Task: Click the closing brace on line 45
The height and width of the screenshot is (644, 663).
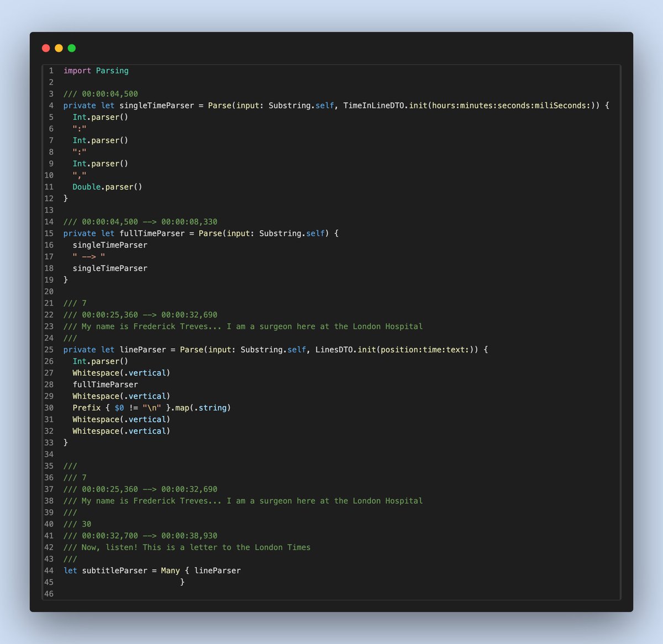Action: [x=182, y=582]
